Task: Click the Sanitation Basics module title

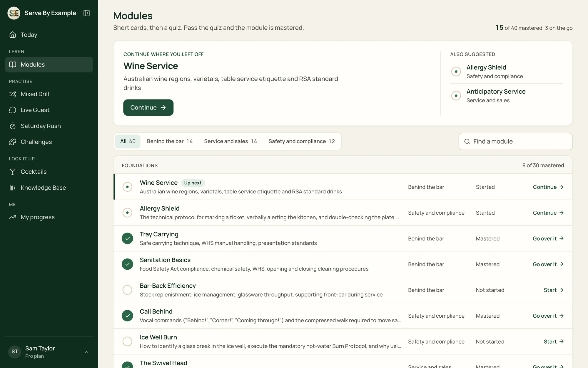Action: point(165,260)
